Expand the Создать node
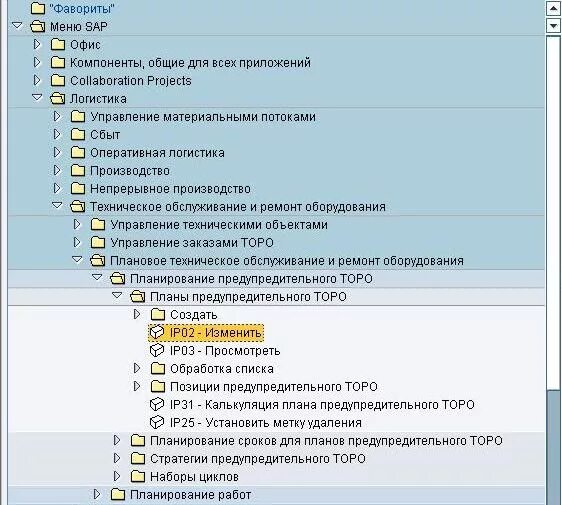This screenshot has width=562, height=505. 137,314
